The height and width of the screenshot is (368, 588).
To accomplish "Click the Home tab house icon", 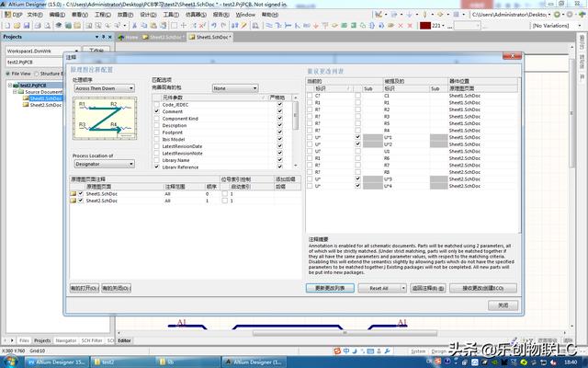I will coord(121,37).
